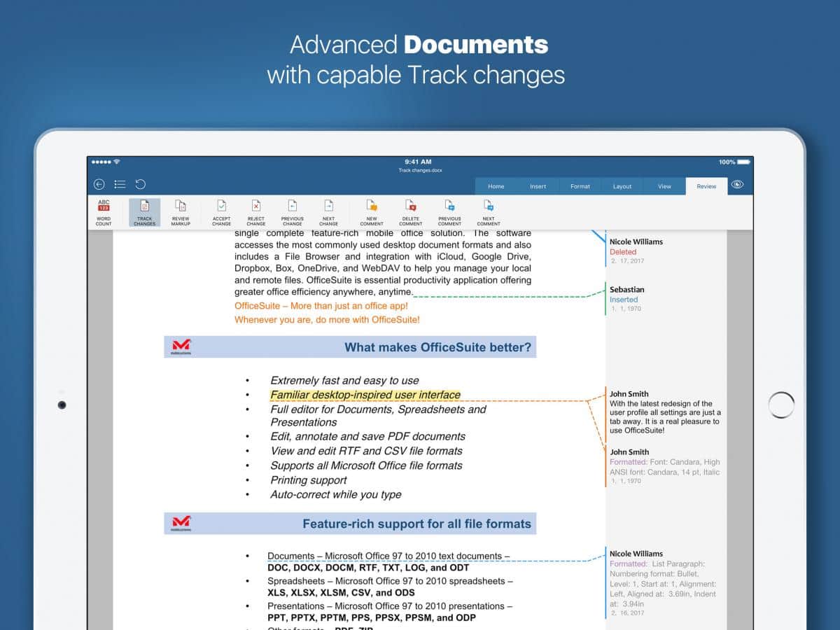Screen dimensions: 840x630
Task: Open the Insert tab
Action: 538,186
